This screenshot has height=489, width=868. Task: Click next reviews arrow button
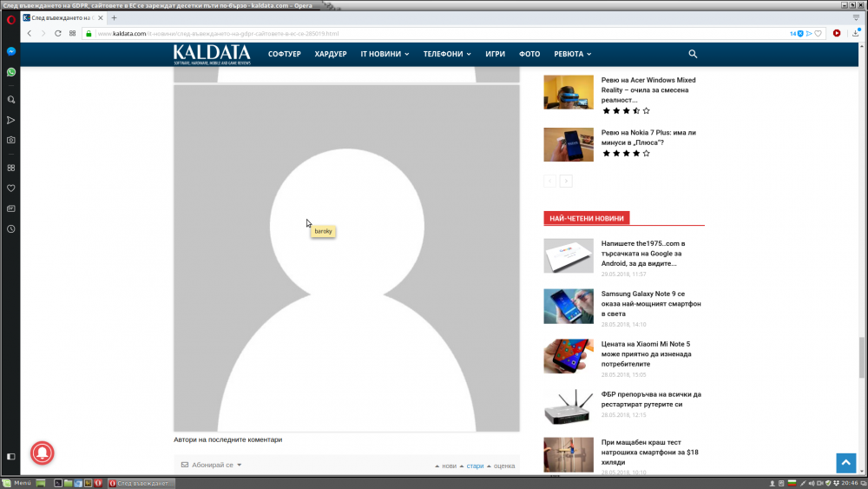coord(566,181)
